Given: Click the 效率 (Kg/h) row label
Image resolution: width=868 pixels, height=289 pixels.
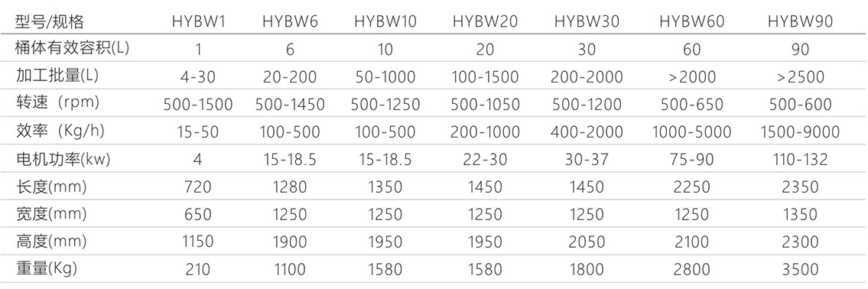Looking at the screenshot, I should coord(60,132).
